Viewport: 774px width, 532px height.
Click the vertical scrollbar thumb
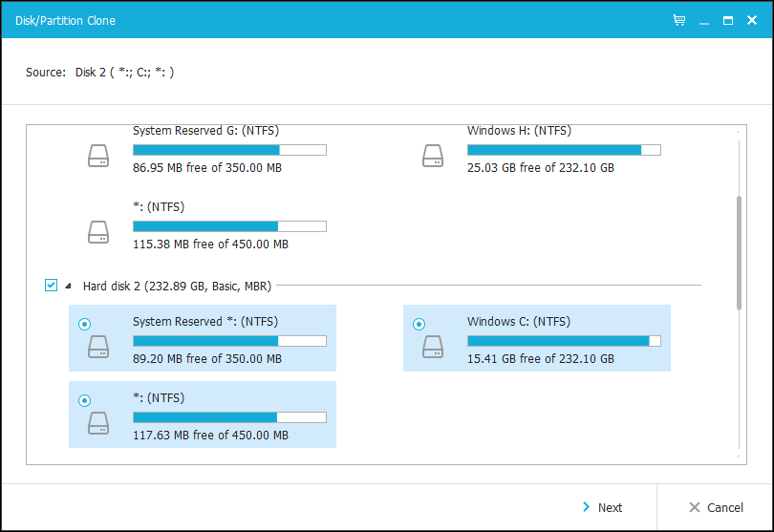pos(739,252)
